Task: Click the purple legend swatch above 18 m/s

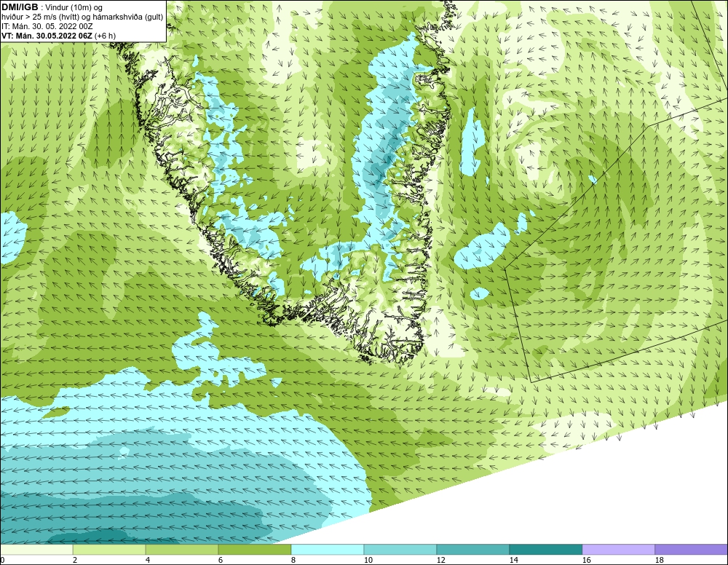Action: click(x=691, y=550)
